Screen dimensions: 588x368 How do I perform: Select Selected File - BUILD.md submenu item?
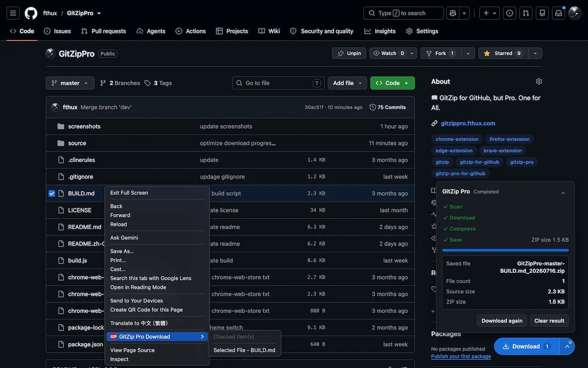pyautogui.click(x=244, y=350)
